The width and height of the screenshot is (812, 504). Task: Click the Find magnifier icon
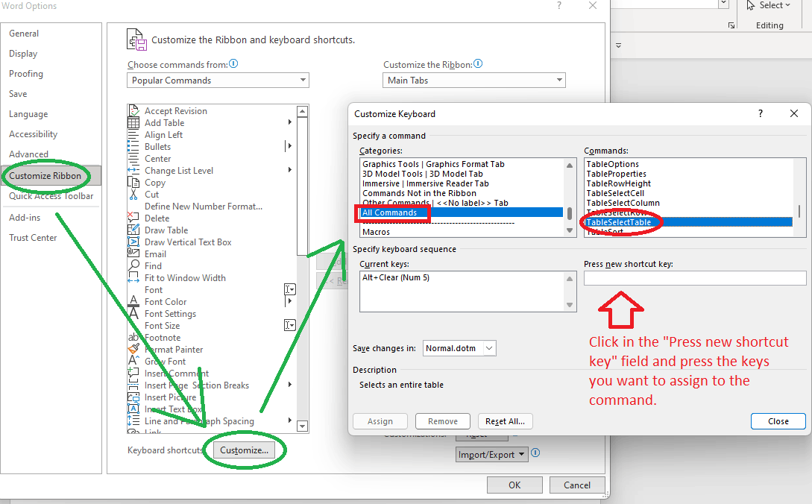tap(133, 265)
